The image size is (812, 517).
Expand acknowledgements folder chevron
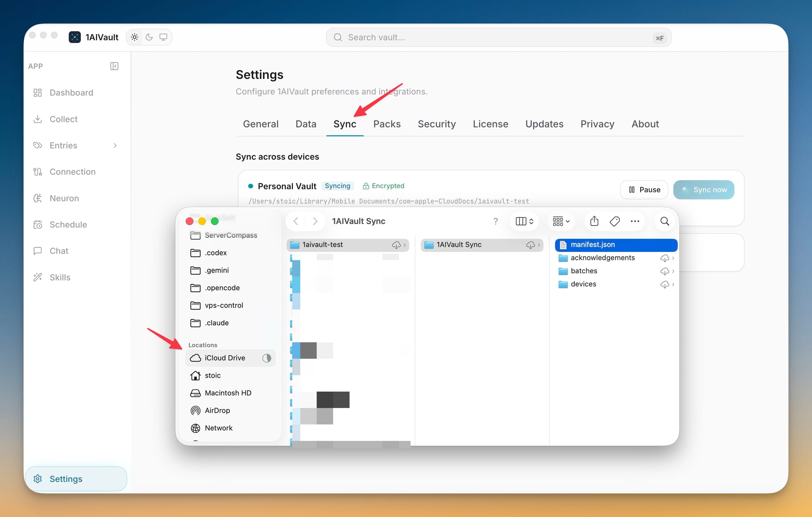[673, 258]
